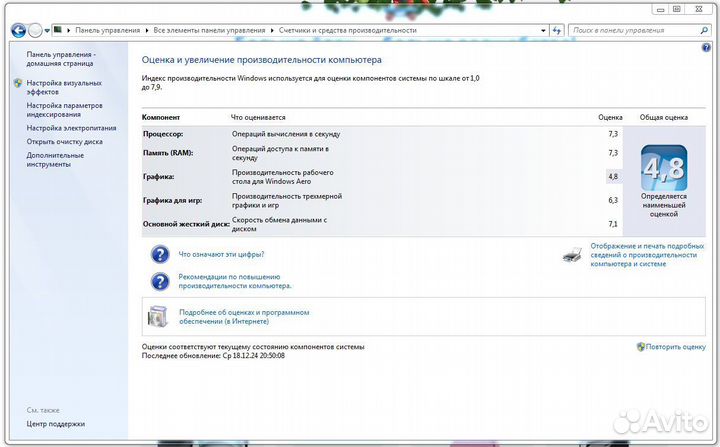The width and height of the screenshot is (720, 447).
Task: Close the Control Panel window
Action: [699, 9]
